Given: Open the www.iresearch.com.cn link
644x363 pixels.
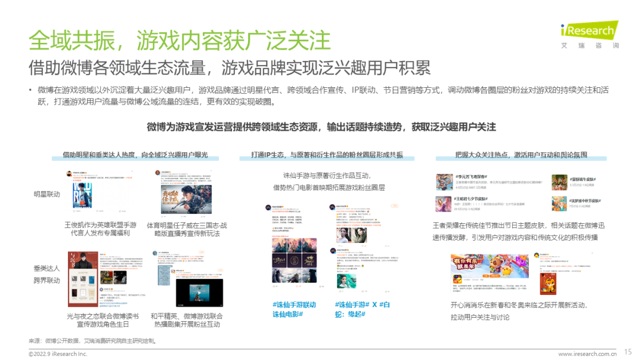Looking at the screenshot, I should (587, 354).
